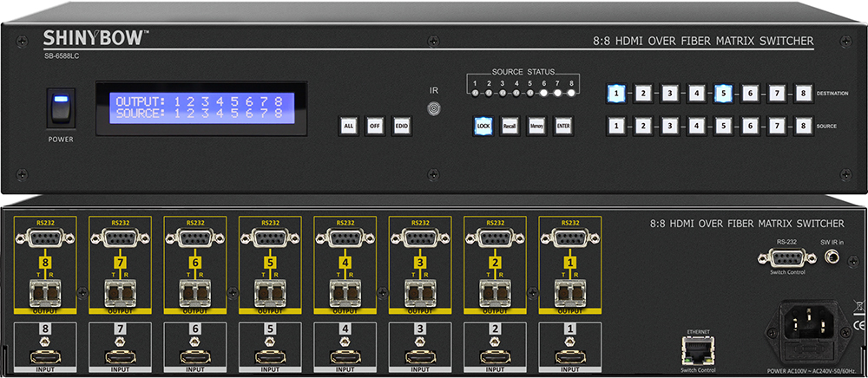Screen dimensions: 868x378
Task: Click the RS232 port for channel 5
Action: pos(270,238)
